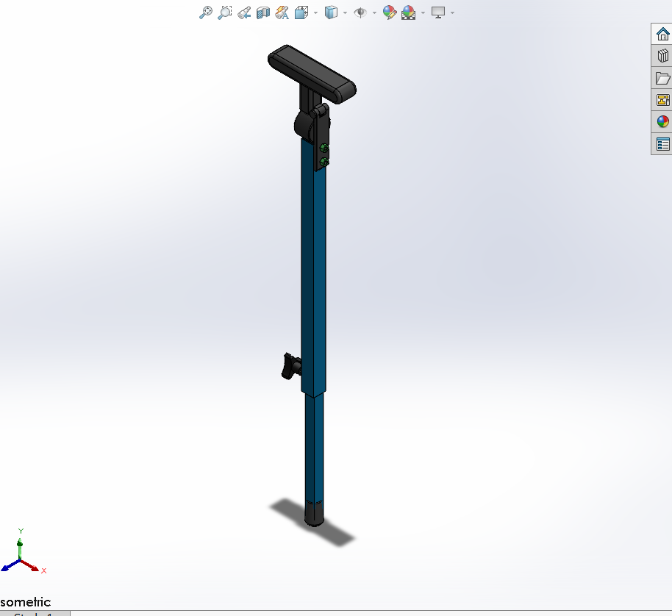The height and width of the screenshot is (616, 672).
Task: Toggle Hide/Show Items eye icon
Action: click(360, 12)
